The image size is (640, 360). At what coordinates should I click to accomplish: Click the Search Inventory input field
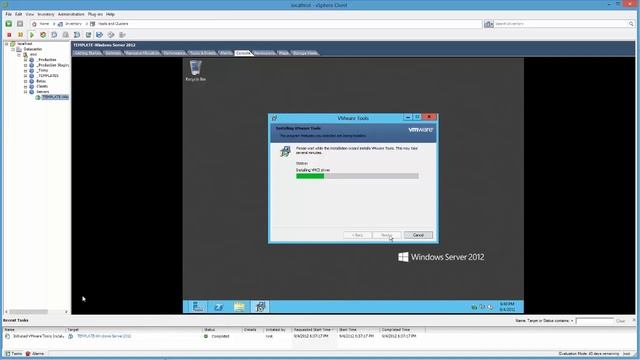pyautogui.click(x=561, y=24)
